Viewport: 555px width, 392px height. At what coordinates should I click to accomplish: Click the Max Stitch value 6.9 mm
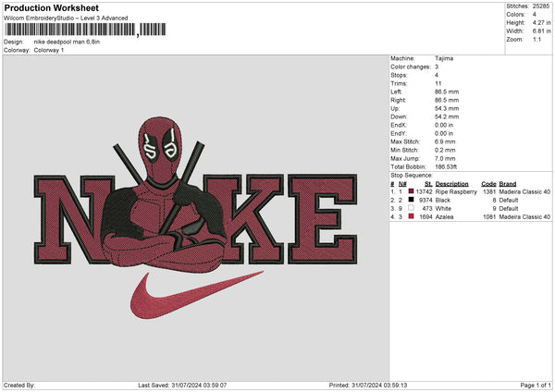(445, 141)
